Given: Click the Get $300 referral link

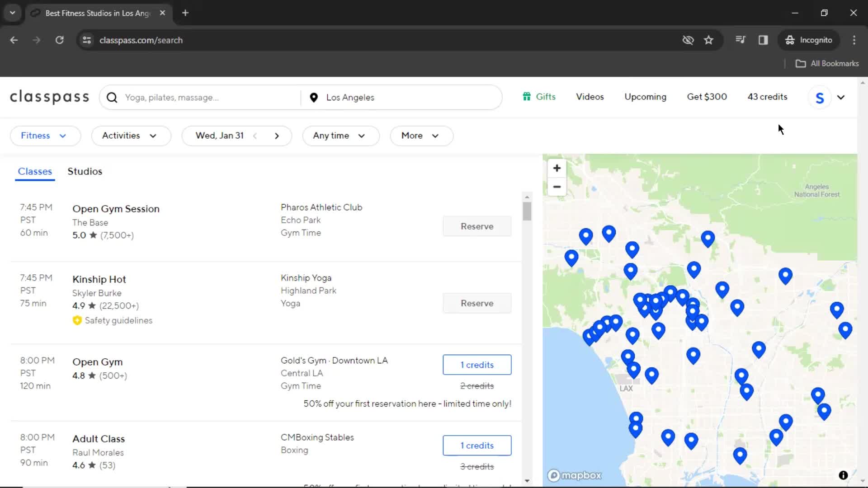Looking at the screenshot, I should (x=707, y=97).
